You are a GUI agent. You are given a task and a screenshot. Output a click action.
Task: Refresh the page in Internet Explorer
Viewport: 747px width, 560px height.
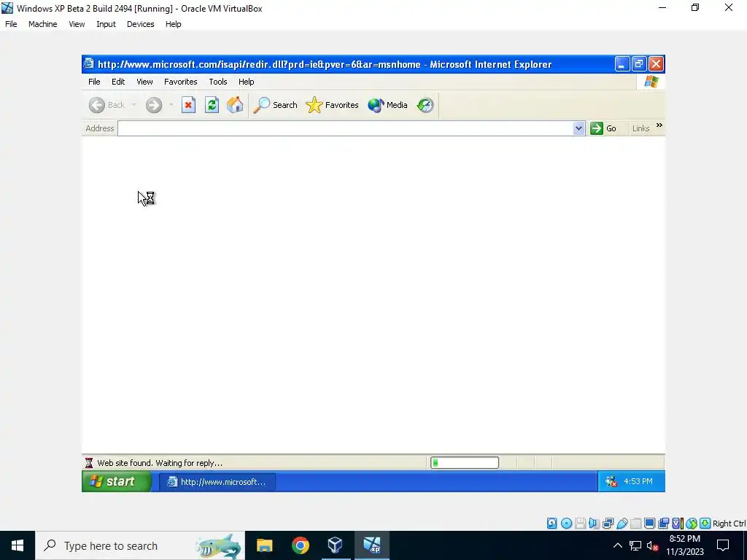[x=212, y=105]
